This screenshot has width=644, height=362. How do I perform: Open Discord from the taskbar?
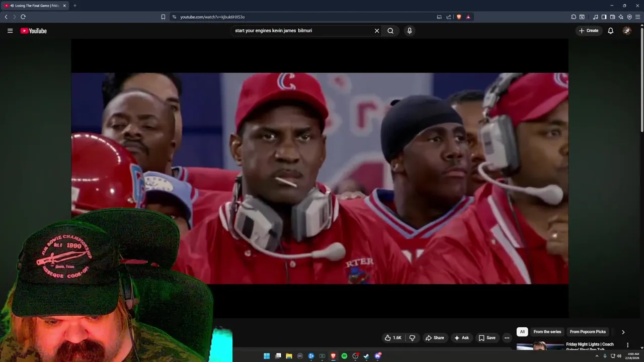coord(377,356)
